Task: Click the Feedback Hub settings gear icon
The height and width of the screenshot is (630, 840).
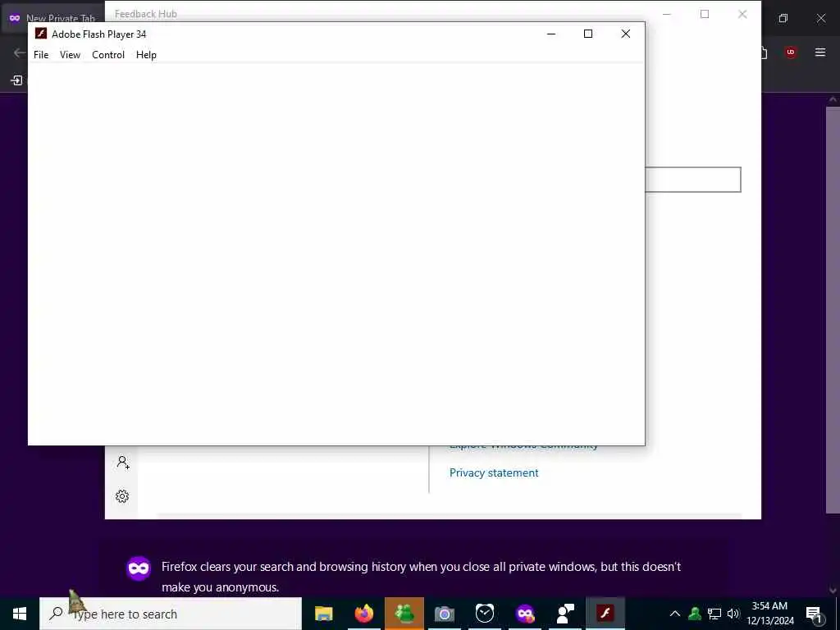Action: click(x=122, y=496)
